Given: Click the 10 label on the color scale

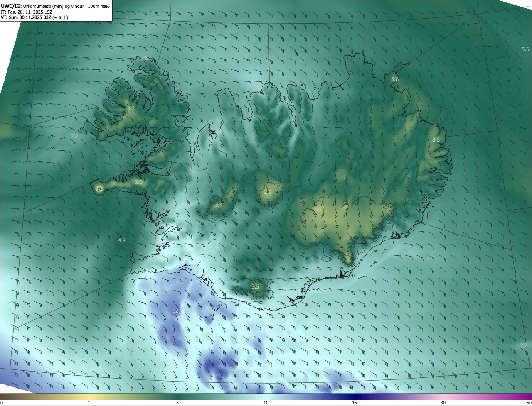Looking at the screenshot, I should point(266,403).
